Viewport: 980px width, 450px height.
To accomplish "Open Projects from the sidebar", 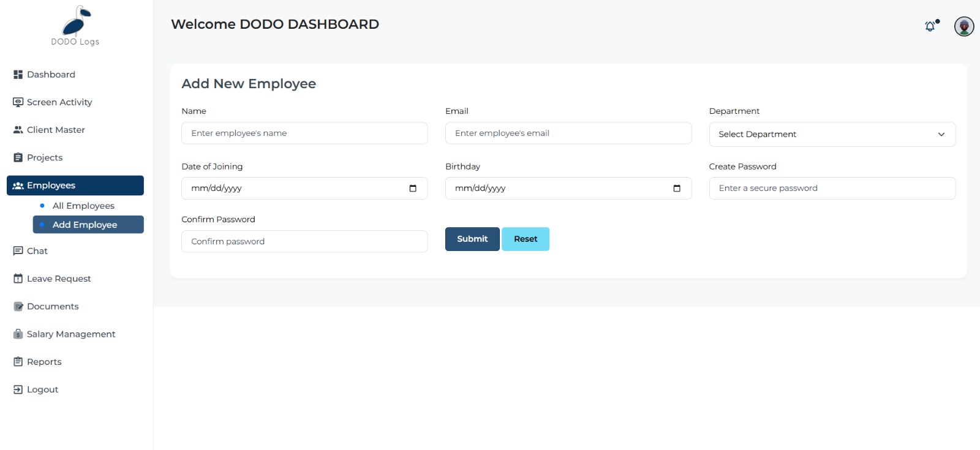I will coord(45,158).
